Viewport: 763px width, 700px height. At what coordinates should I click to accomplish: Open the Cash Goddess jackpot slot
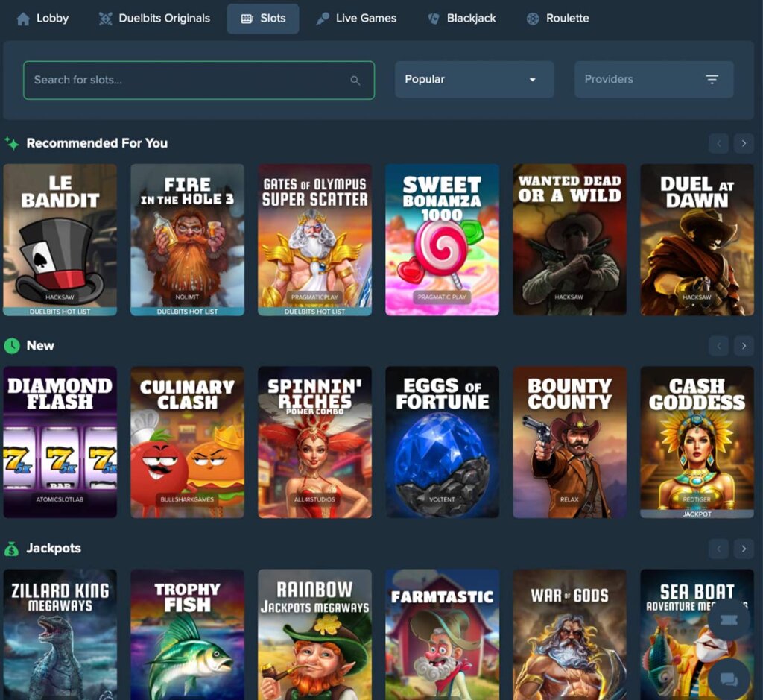(697, 442)
